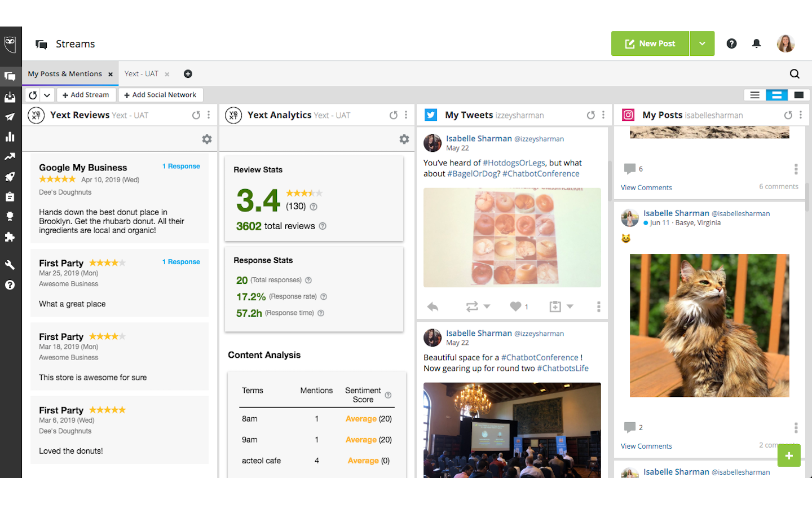Image resolution: width=812 pixels, height=508 pixels.
Task: Add a new tab with plus icon
Action: (188, 74)
